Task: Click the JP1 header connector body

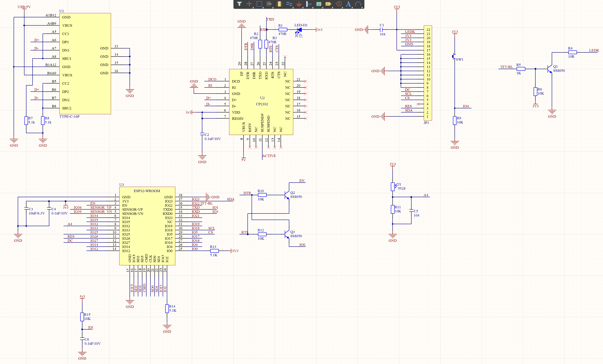Action: click(428, 73)
